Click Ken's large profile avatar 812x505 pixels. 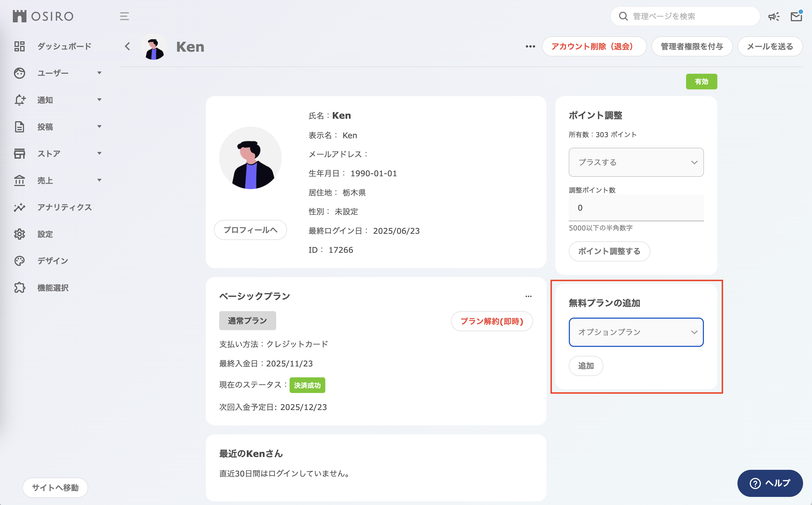(250, 158)
